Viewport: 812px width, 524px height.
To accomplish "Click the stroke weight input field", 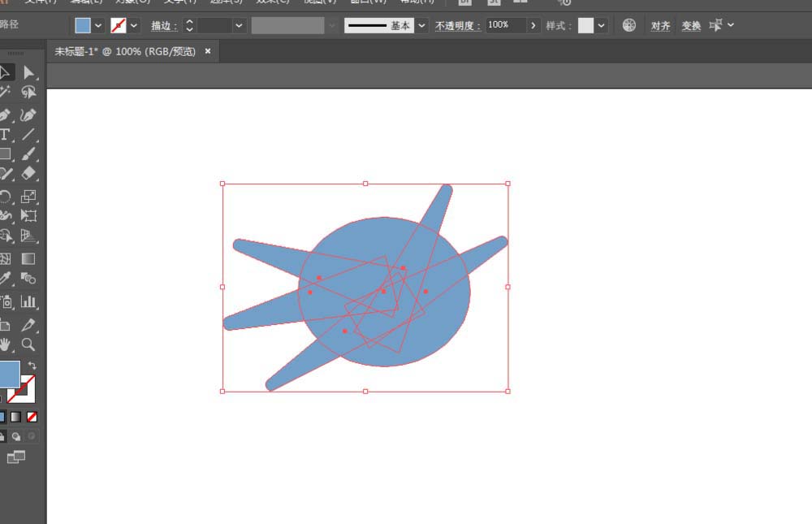I will (215, 25).
